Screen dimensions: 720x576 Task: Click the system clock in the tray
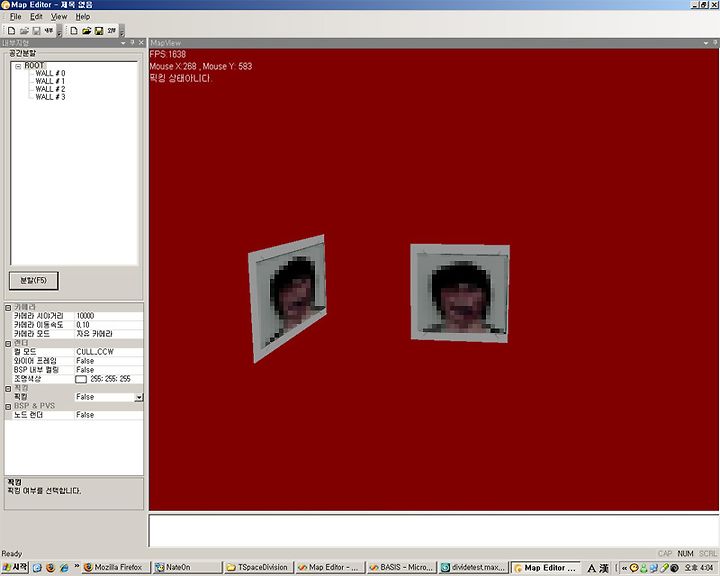coord(699,568)
